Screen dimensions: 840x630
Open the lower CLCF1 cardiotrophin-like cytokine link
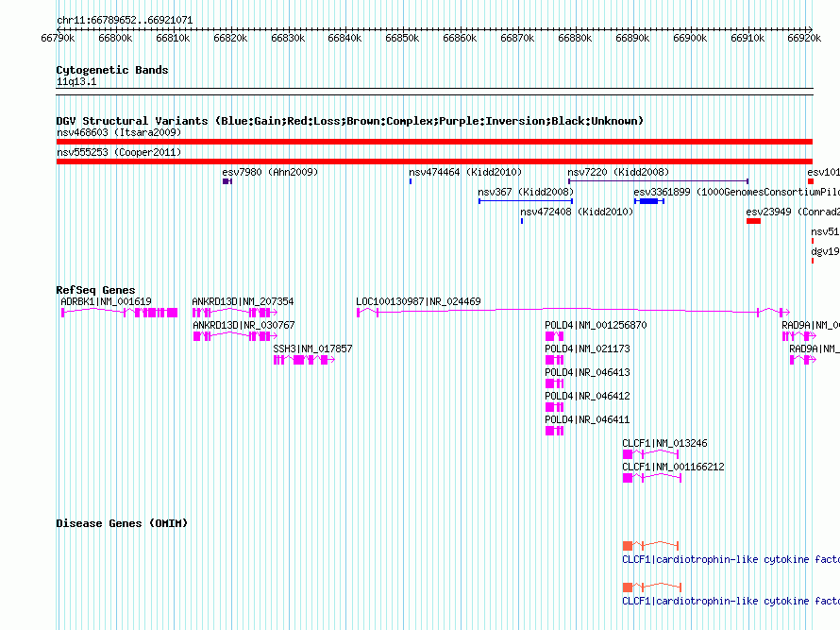tap(731, 601)
